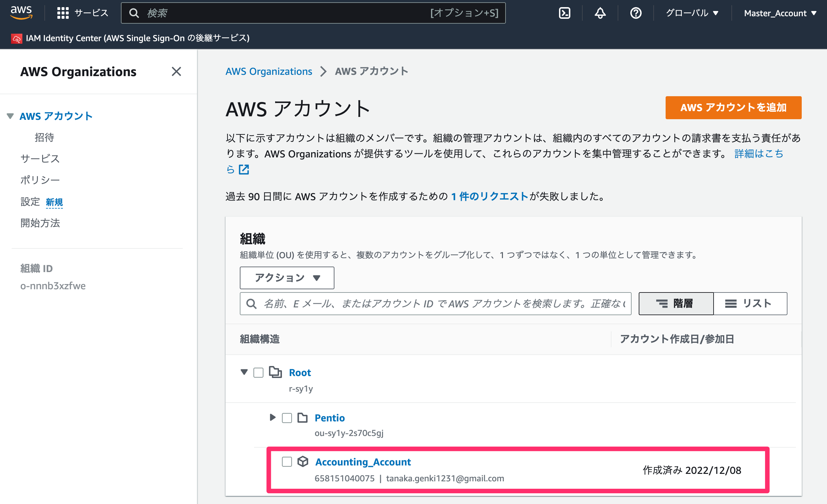Click the root ID r-sy1y

coord(301,389)
